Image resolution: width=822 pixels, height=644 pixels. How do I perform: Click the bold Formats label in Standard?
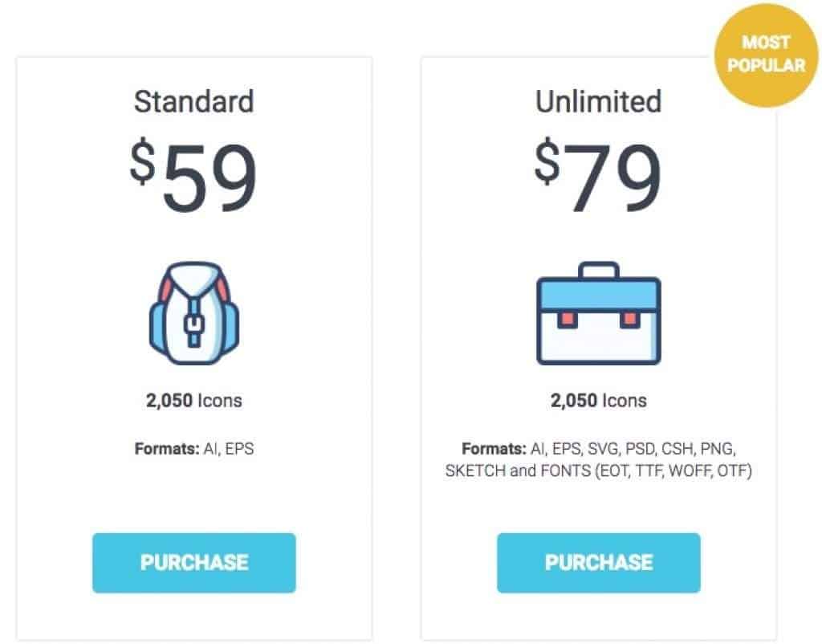[166, 449]
